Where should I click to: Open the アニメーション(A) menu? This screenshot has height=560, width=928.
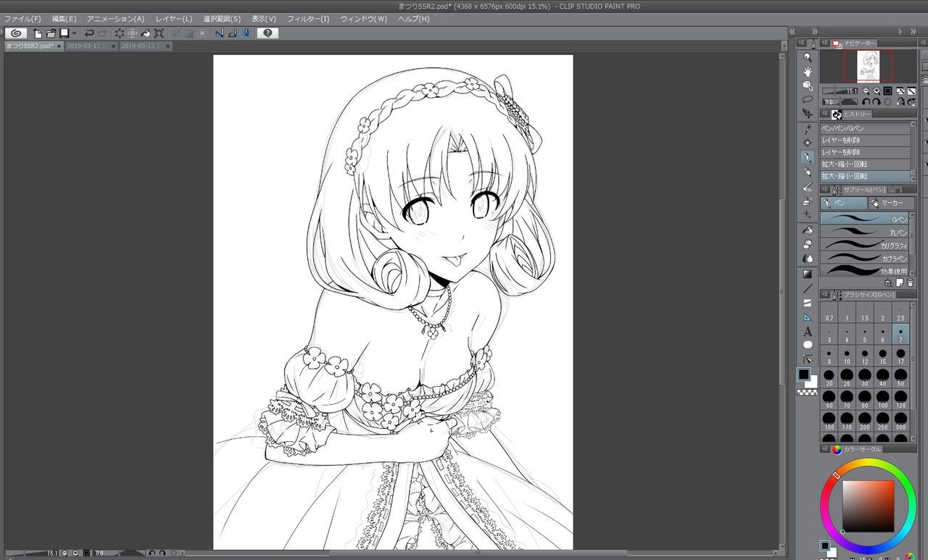coord(116,19)
